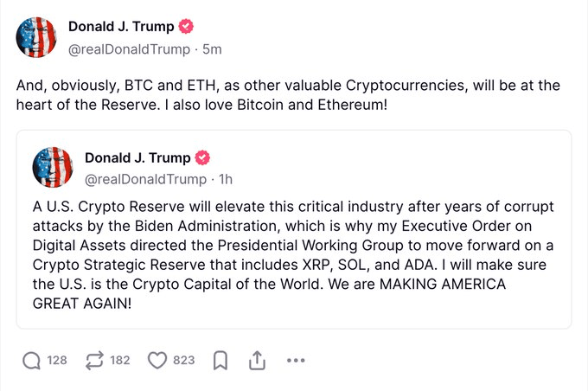View the 128 replies count
This screenshot has width=588, height=391.
point(57,360)
